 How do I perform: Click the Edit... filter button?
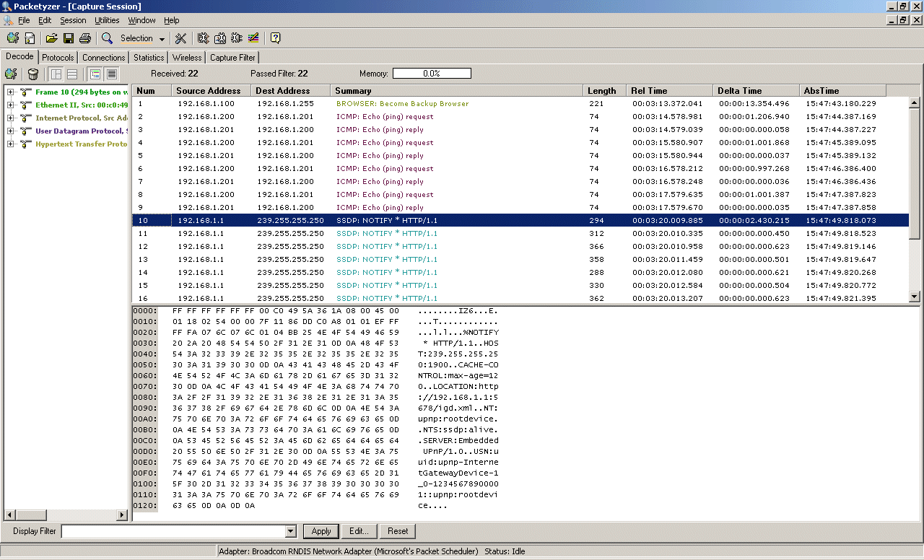point(359,531)
